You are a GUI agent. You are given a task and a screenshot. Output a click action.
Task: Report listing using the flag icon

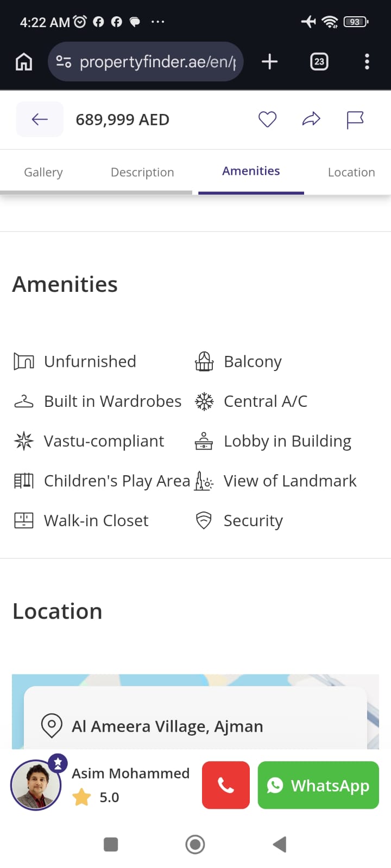[355, 119]
